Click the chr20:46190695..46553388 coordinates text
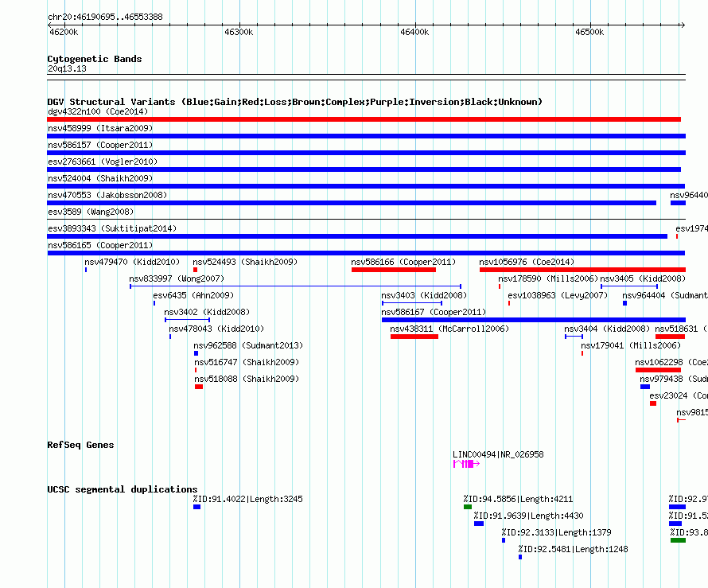This screenshot has width=708, height=588. pyautogui.click(x=105, y=18)
